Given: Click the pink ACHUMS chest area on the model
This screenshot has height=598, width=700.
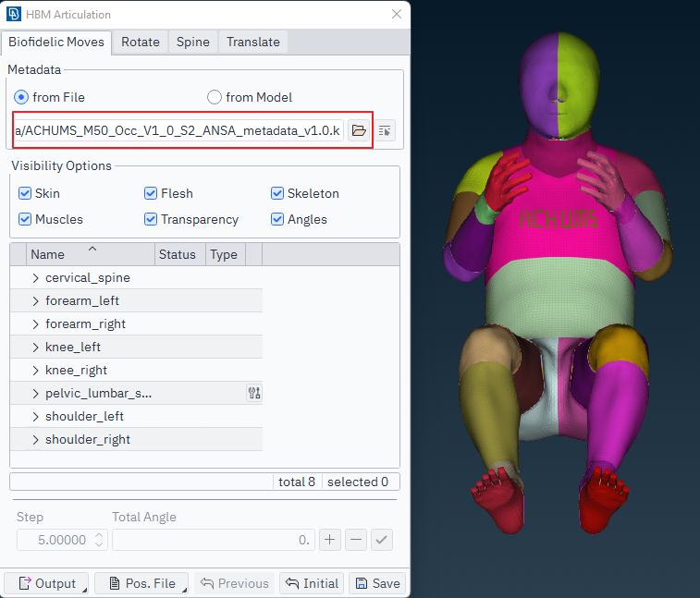Looking at the screenshot, I should [x=558, y=219].
